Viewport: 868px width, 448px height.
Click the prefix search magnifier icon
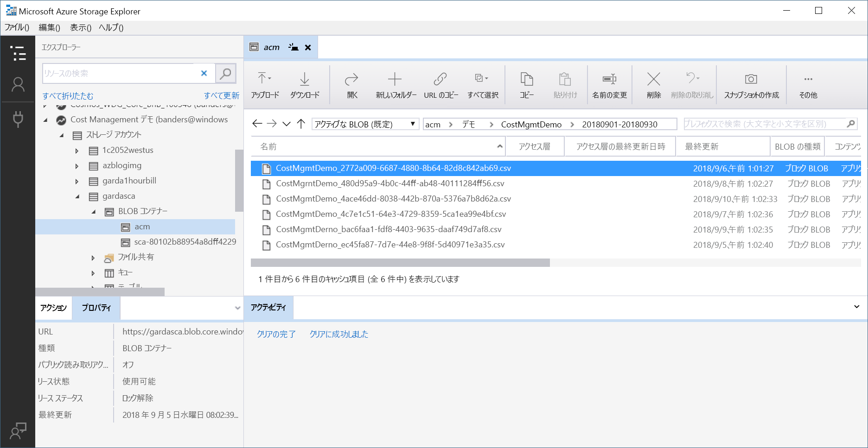tap(851, 124)
